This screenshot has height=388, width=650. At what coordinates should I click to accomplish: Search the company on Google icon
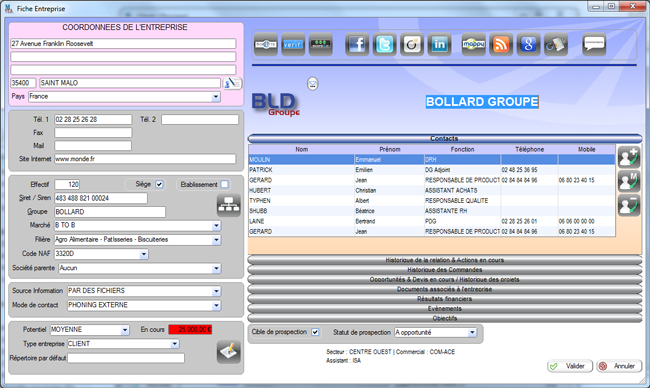click(529, 44)
